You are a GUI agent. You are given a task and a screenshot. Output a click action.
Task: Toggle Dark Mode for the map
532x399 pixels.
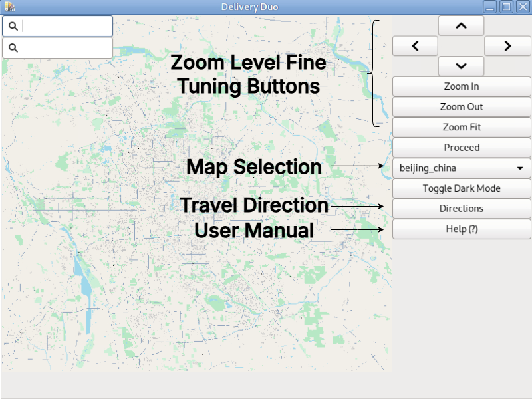pyautogui.click(x=462, y=188)
